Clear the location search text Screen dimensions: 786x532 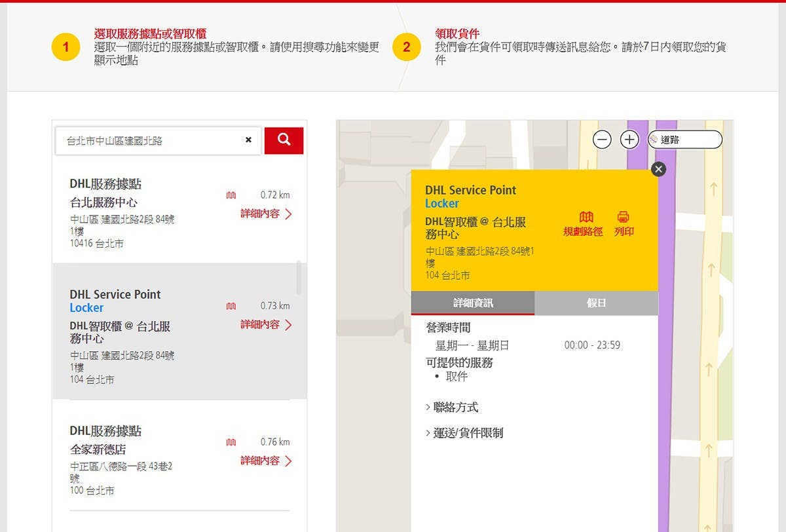(248, 140)
